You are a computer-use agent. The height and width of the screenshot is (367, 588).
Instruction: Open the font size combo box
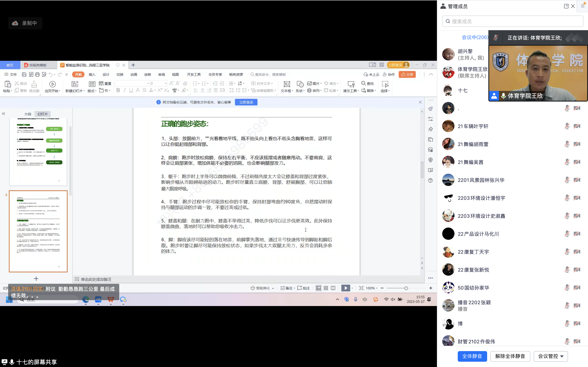coord(159,83)
